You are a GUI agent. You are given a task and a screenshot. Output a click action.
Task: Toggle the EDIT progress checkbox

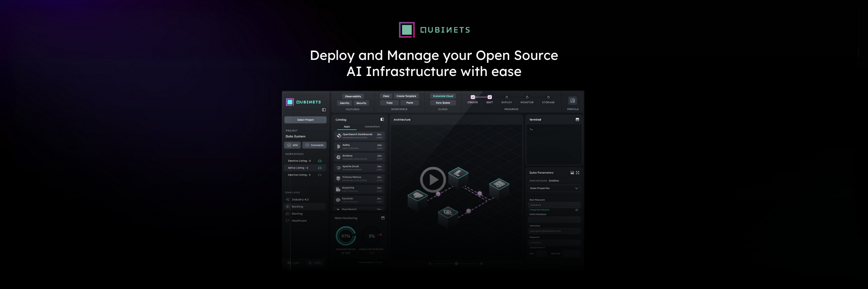pos(490,97)
